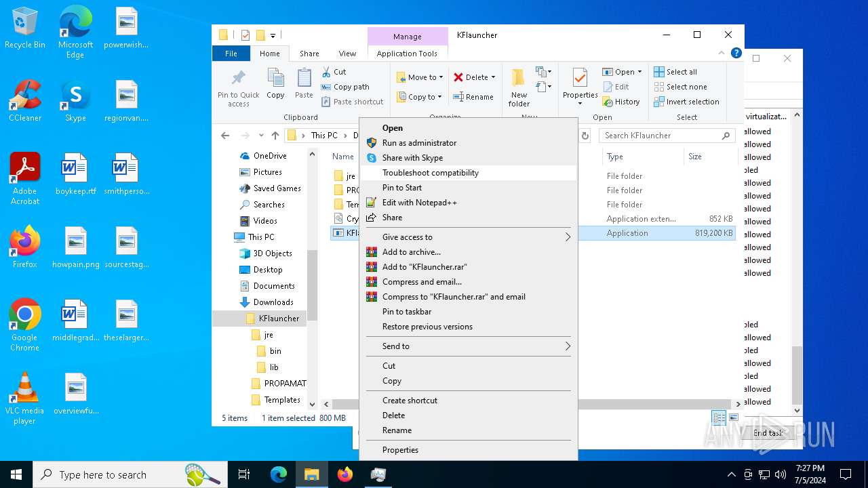The height and width of the screenshot is (488, 868).
Task: Click the Explorer help icon
Action: tap(736, 54)
